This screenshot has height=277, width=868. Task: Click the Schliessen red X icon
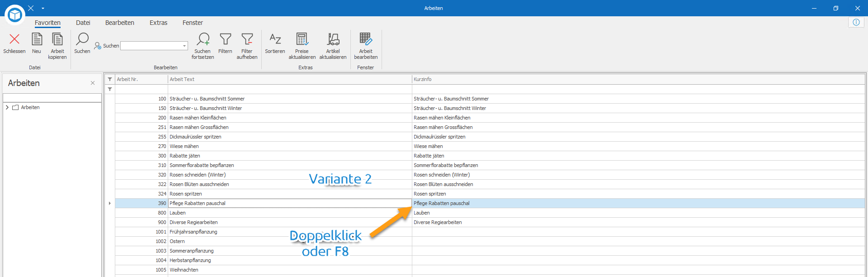[x=14, y=39]
